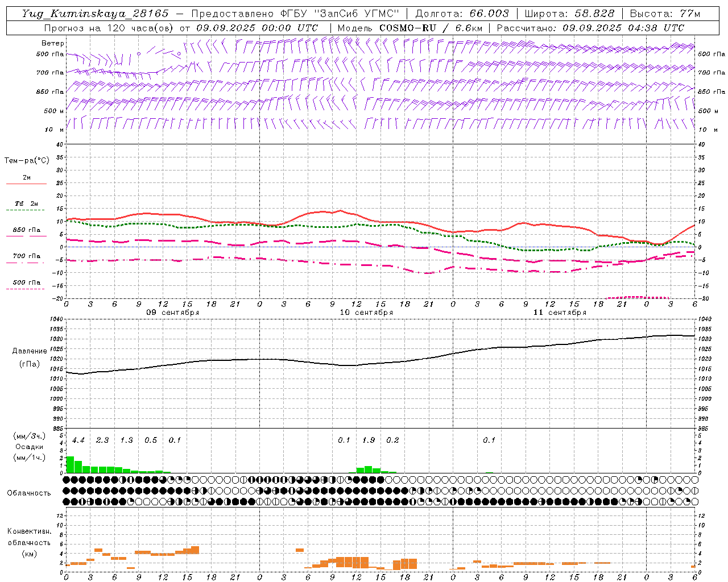Click the Осадки precipitation label
This screenshot has height=582, width=728.
(29, 447)
